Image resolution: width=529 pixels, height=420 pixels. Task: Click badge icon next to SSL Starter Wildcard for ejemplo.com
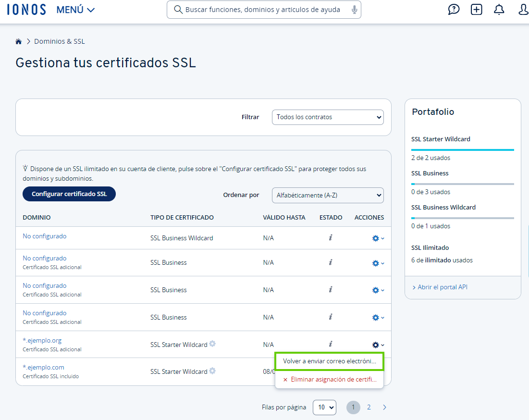(212, 371)
